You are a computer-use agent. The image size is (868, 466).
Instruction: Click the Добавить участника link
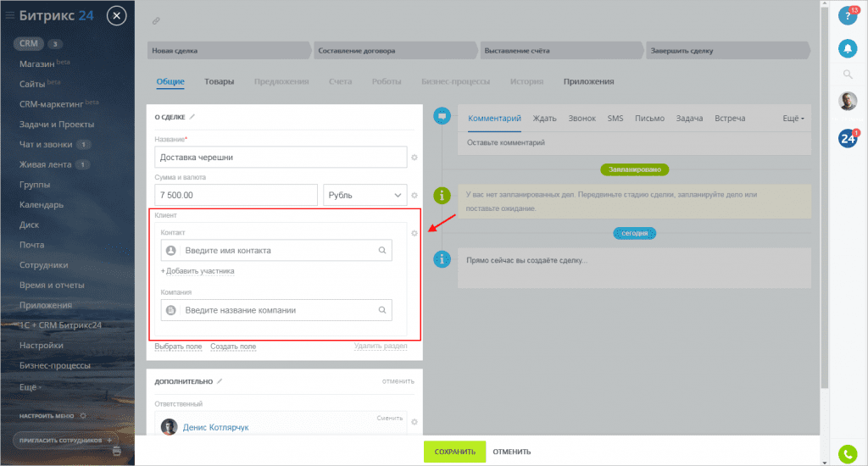198,271
